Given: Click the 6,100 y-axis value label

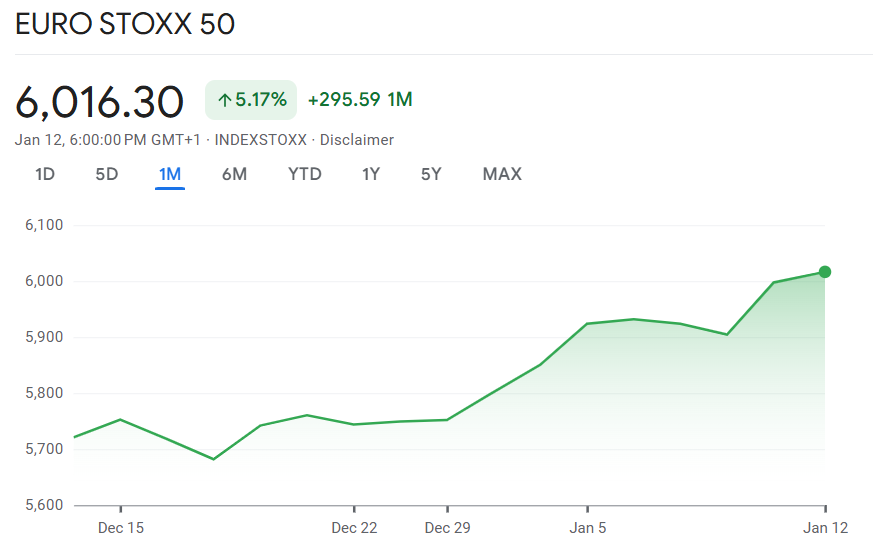Looking at the screenshot, I should (x=43, y=225).
